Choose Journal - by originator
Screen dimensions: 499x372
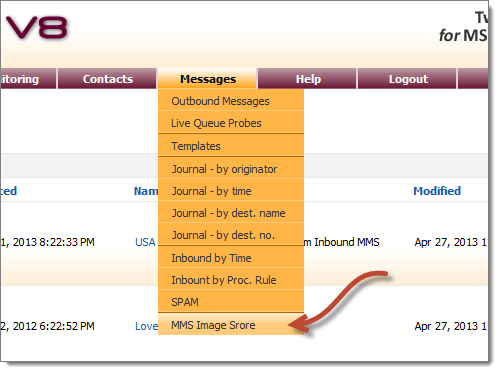(x=231, y=169)
